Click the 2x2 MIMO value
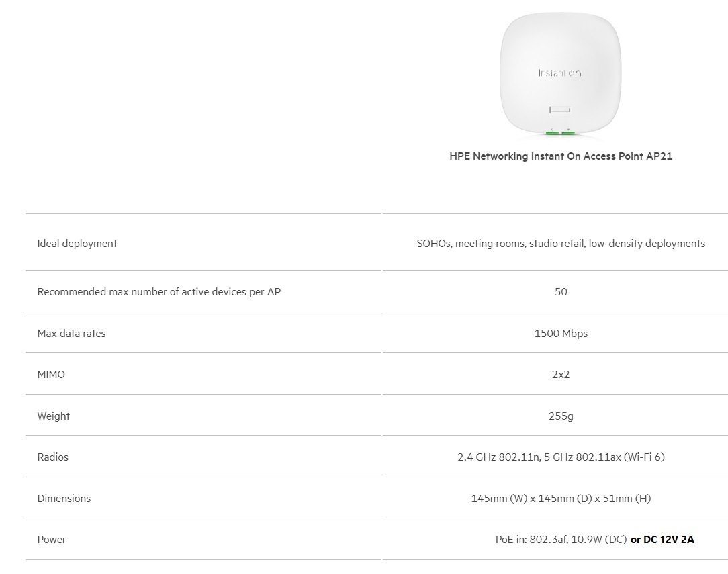This screenshot has width=728, height=574. pyautogui.click(x=561, y=375)
